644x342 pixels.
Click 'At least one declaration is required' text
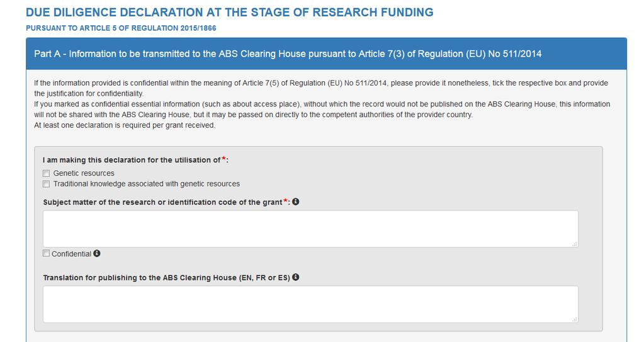pos(125,125)
